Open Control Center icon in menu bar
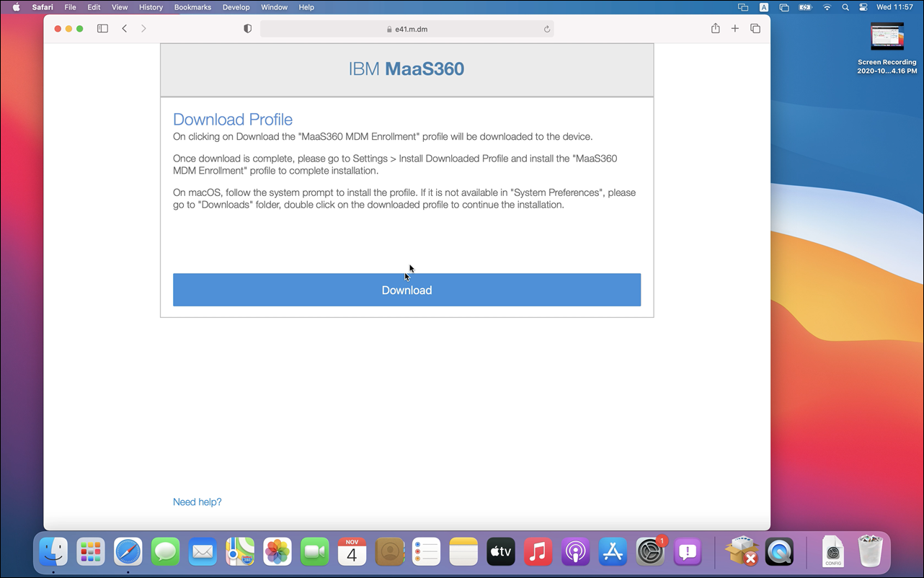 (x=863, y=7)
